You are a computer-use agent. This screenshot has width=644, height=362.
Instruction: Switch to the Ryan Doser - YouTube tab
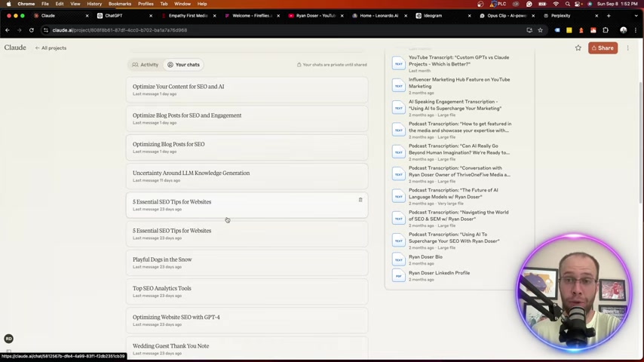pos(315,16)
